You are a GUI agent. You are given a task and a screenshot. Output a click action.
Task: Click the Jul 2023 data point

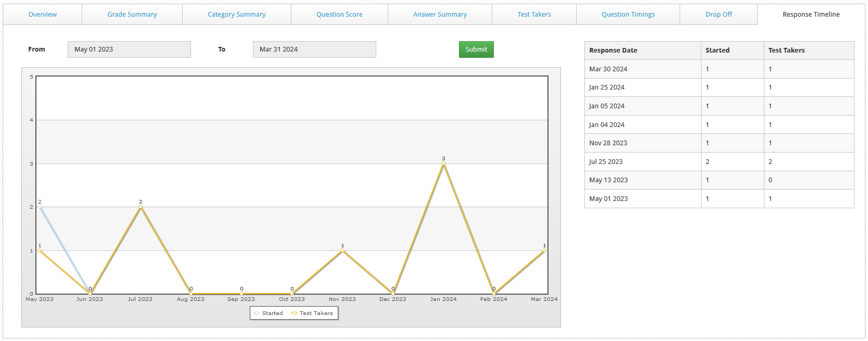point(141,207)
